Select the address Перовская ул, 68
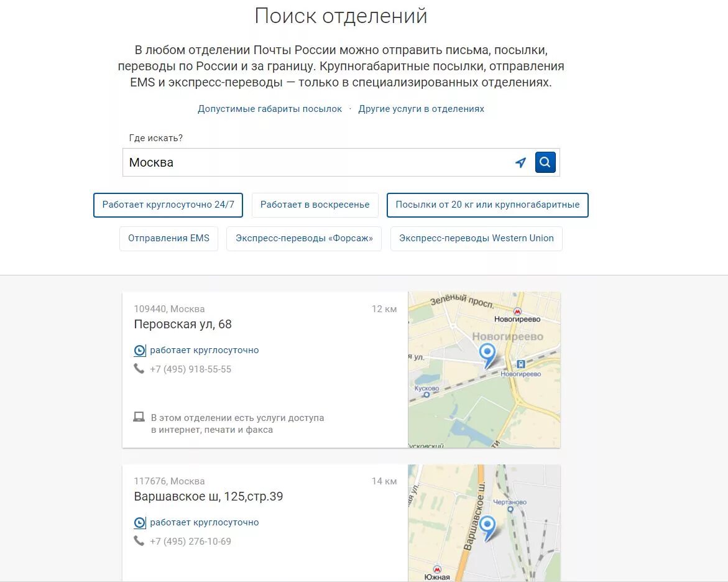 pos(182,324)
